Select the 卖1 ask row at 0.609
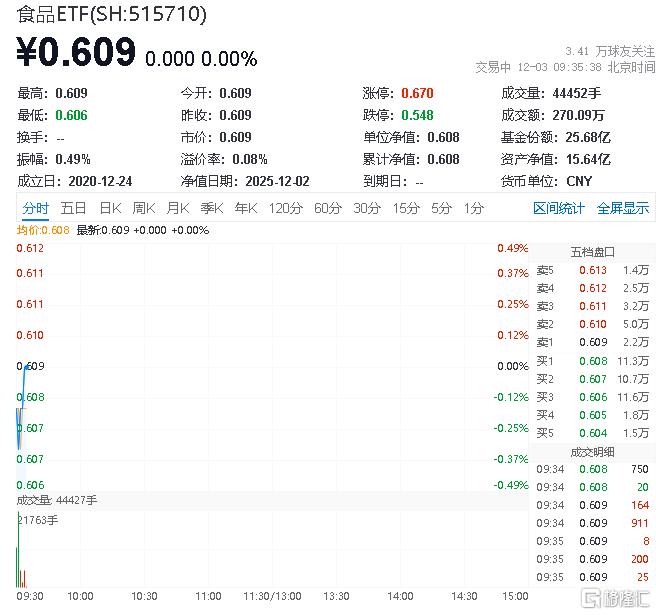Viewport: 656px width, 615px height. tap(592, 342)
